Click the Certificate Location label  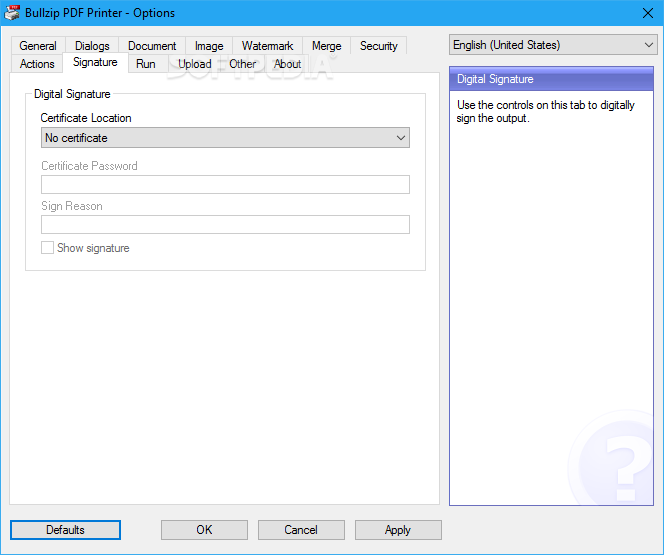point(86,118)
